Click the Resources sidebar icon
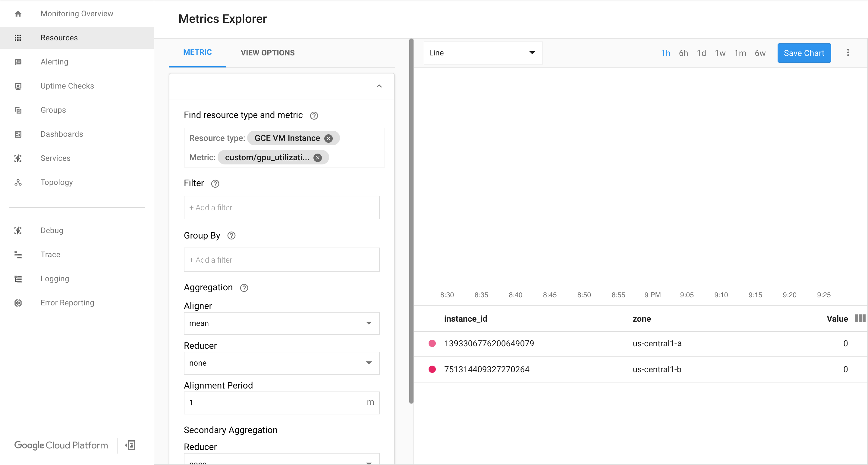The image size is (868, 465). click(x=18, y=37)
